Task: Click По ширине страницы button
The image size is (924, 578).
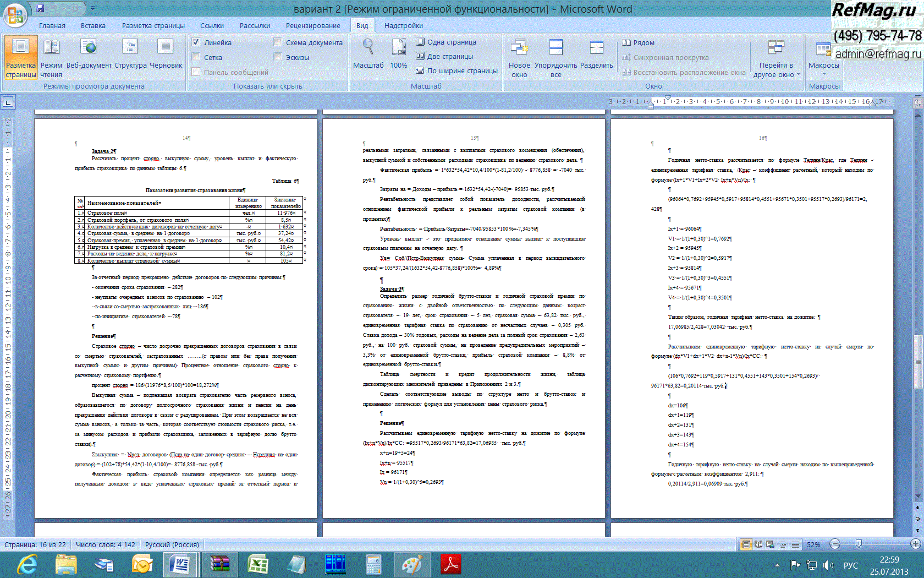Action: coord(457,70)
